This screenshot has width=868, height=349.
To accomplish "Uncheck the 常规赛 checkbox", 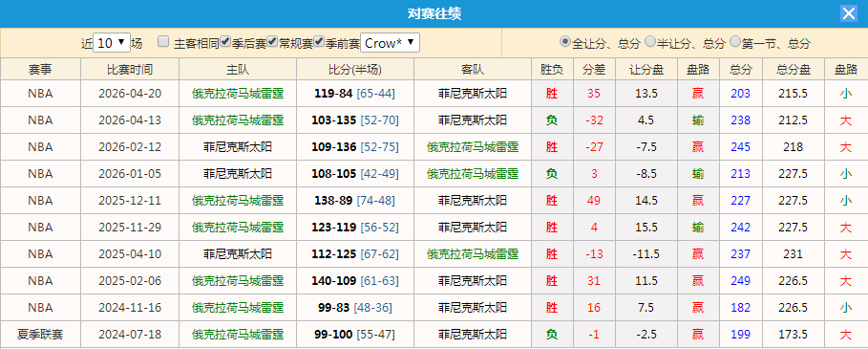I will coord(272,41).
